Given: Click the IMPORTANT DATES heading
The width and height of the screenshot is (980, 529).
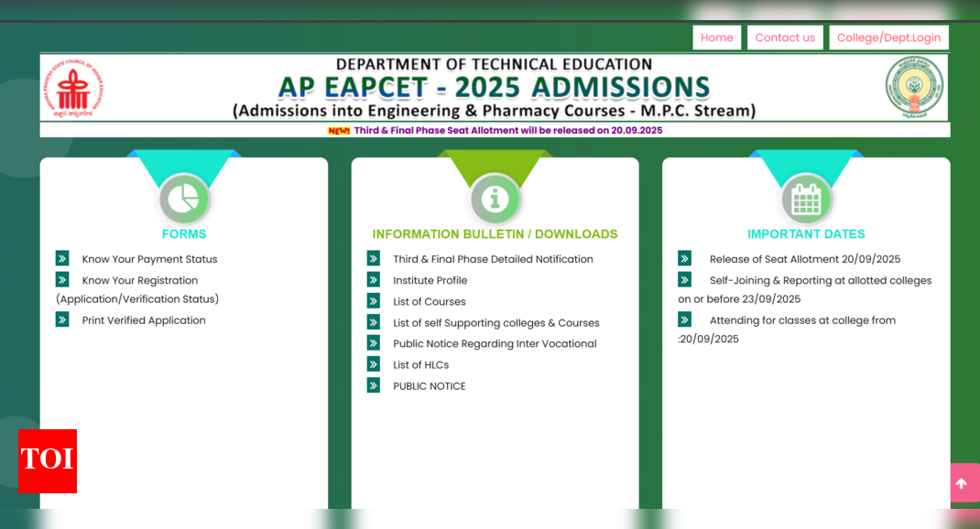Looking at the screenshot, I should [806, 234].
